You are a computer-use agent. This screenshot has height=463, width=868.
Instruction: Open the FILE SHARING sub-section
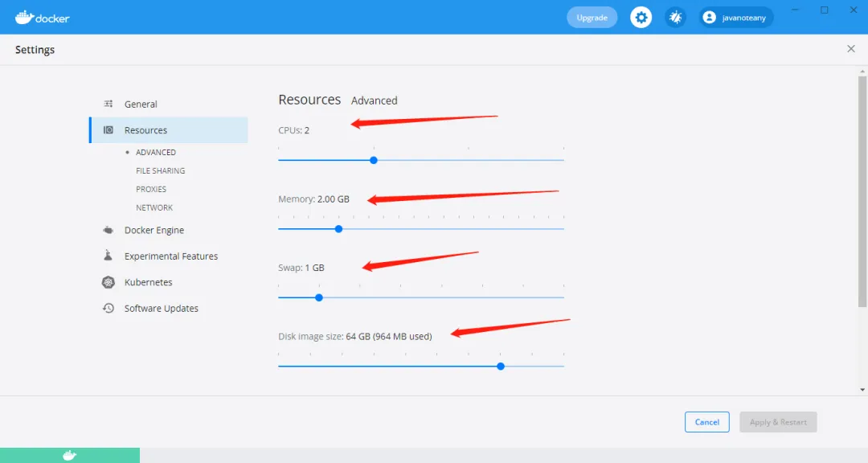[x=161, y=170]
